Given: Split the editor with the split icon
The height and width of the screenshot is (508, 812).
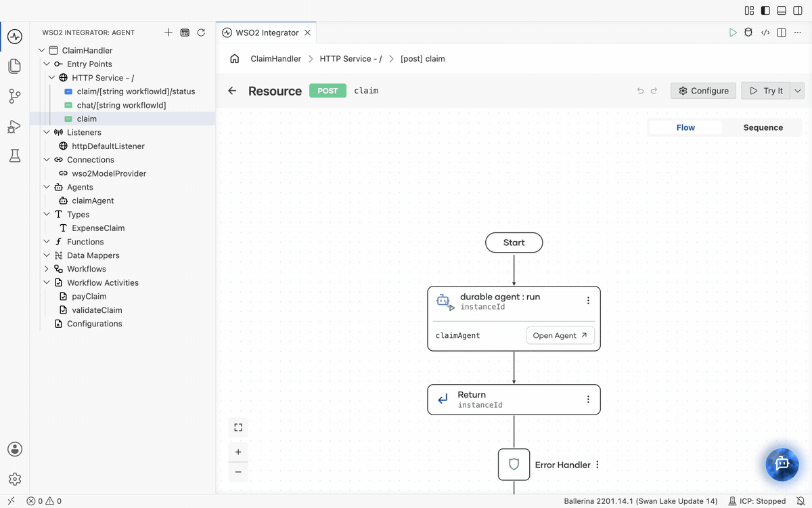Looking at the screenshot, I should pos(782,33).
